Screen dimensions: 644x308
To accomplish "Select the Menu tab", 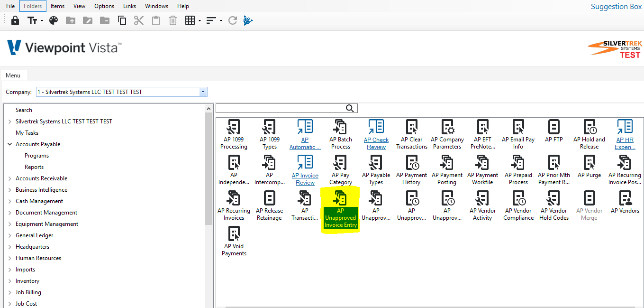I will (x=13, y=75).
